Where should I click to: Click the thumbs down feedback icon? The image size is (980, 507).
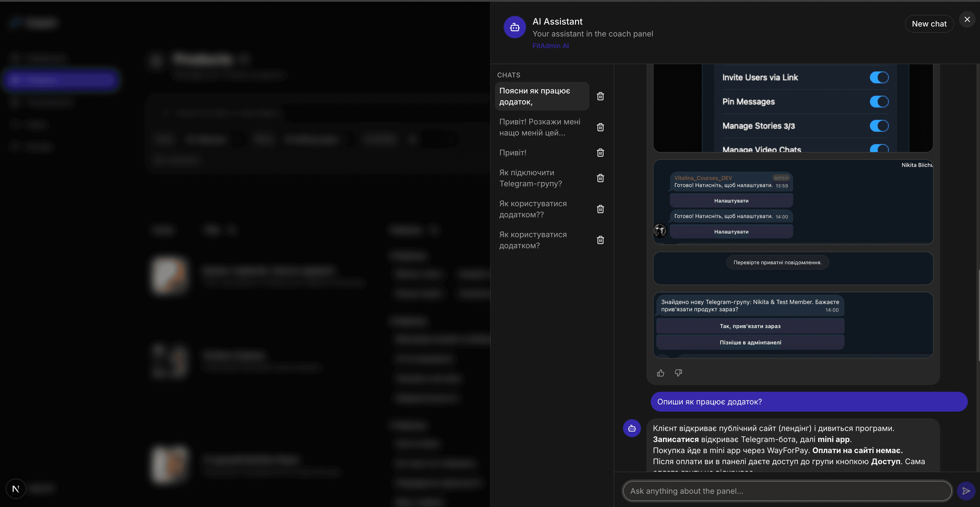[x=678, y=373]
